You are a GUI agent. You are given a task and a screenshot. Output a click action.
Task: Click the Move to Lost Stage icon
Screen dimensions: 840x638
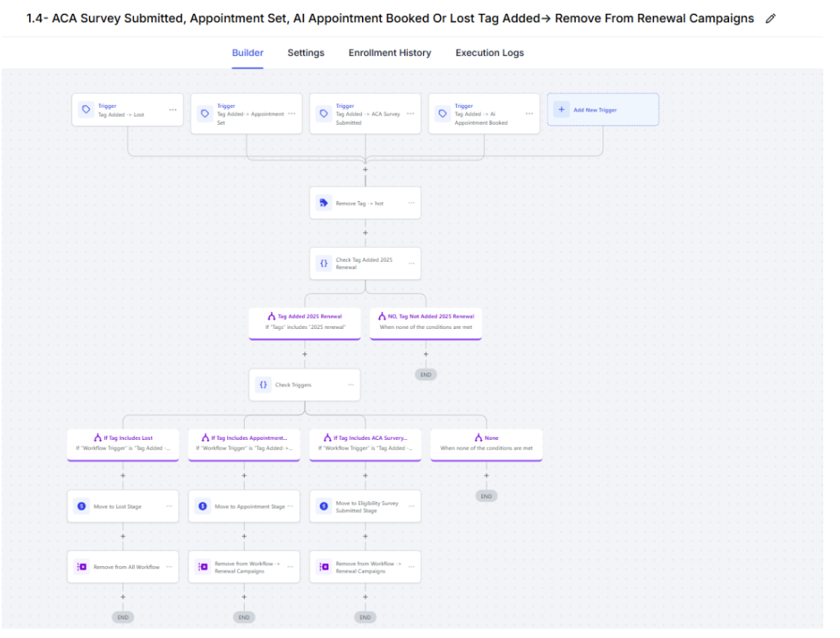pos(81,506)
